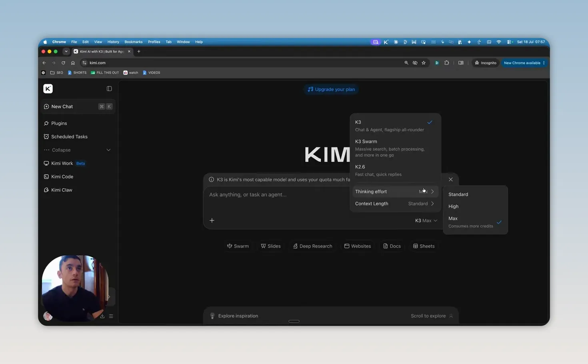Viewport: 588px width, 364px height.
Task: Expand the Context Length submenu
Action: [x=395, y=204]
